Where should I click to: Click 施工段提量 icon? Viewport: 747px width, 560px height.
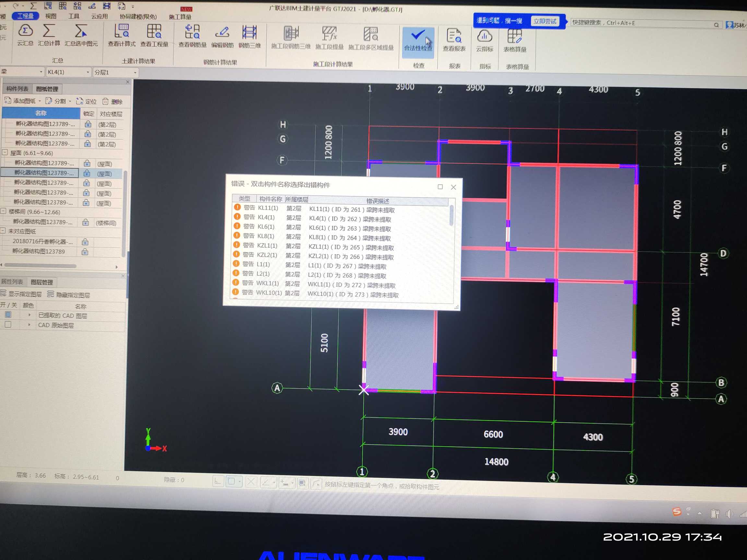(x=329, y=34)
